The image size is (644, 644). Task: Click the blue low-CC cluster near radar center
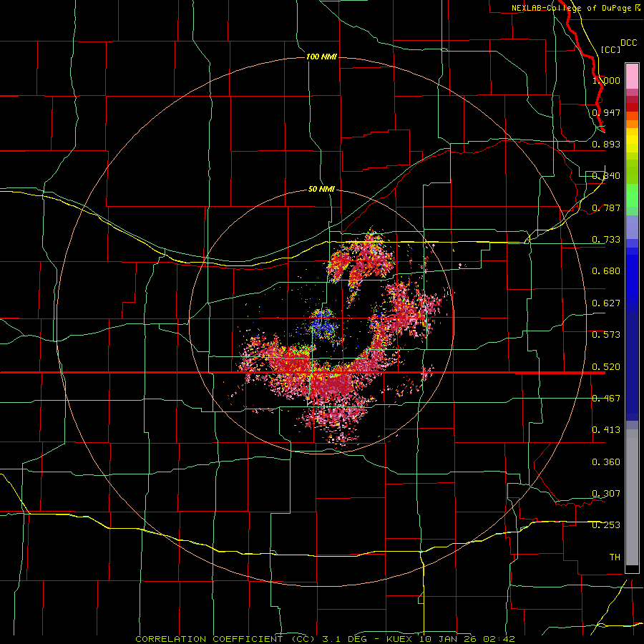coord(323,323)
